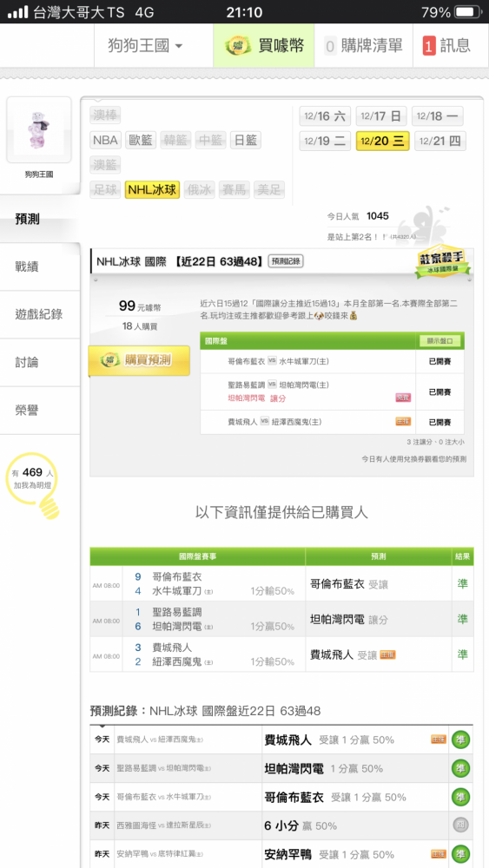The height and width of the screenshot is (868, 489).
Task: Click the orange 主推 tag beside 費城飛人 受讓 prediction
Action: click(x=387, y=654)
